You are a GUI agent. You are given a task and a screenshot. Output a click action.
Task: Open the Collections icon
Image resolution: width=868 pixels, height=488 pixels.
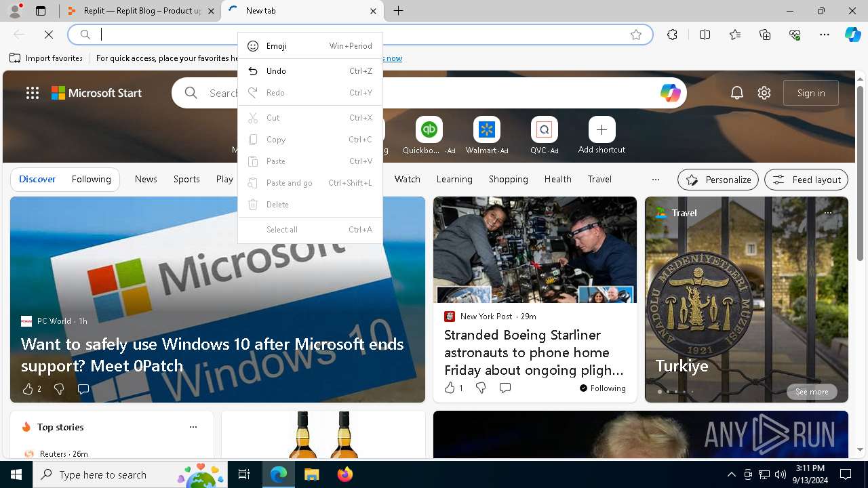click(765, 35)
